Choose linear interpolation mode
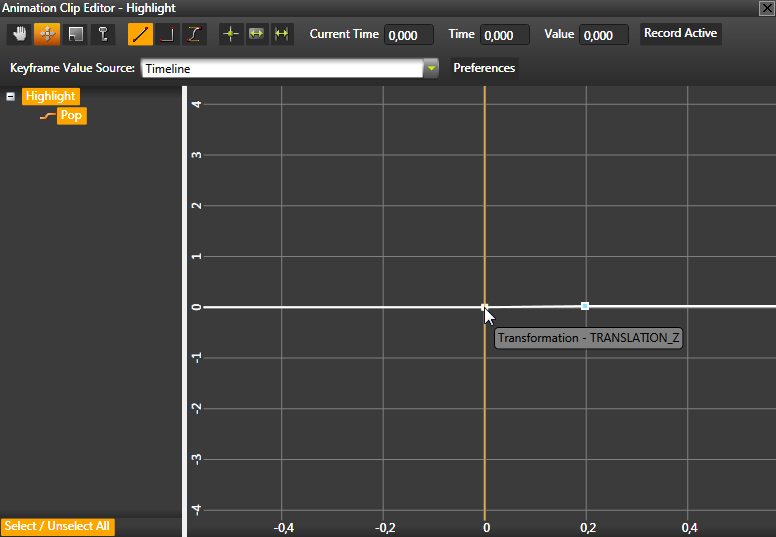This screenshot has width=776, height=537. click(x=141, y=34)
